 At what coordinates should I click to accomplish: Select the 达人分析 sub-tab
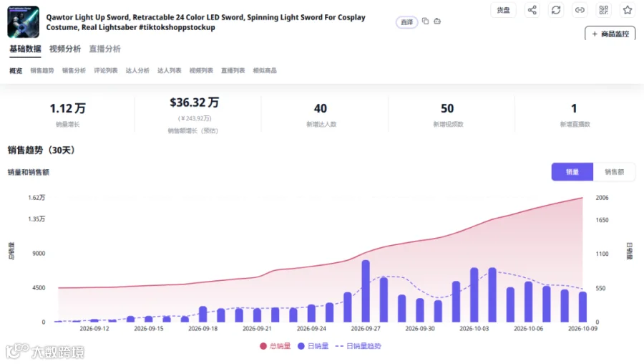(x=137, y=71)
